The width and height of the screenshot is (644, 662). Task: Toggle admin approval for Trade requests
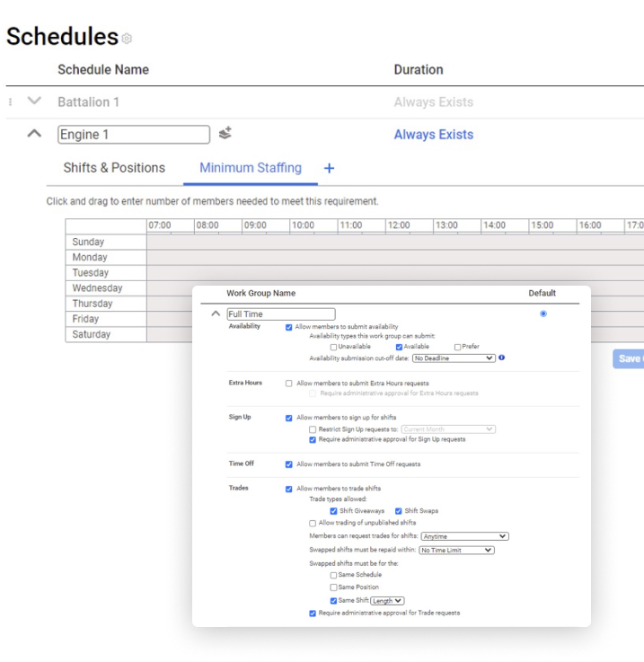[313, 613]
